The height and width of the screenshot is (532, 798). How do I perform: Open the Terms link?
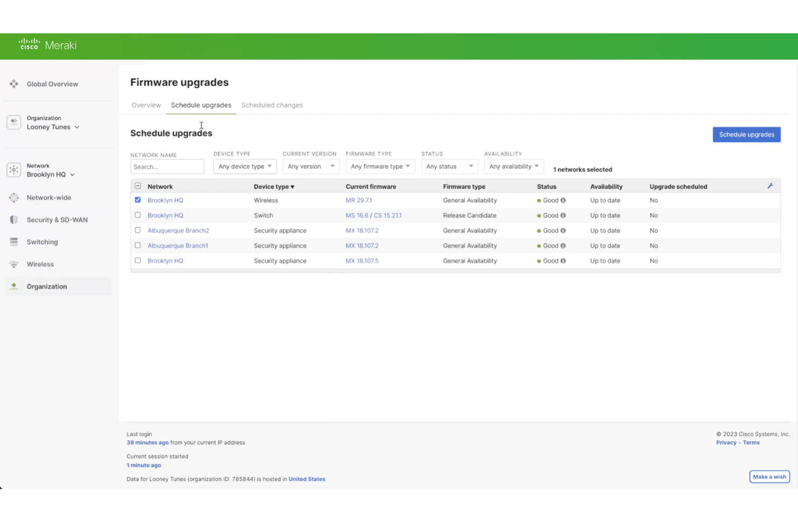[751, 443]
